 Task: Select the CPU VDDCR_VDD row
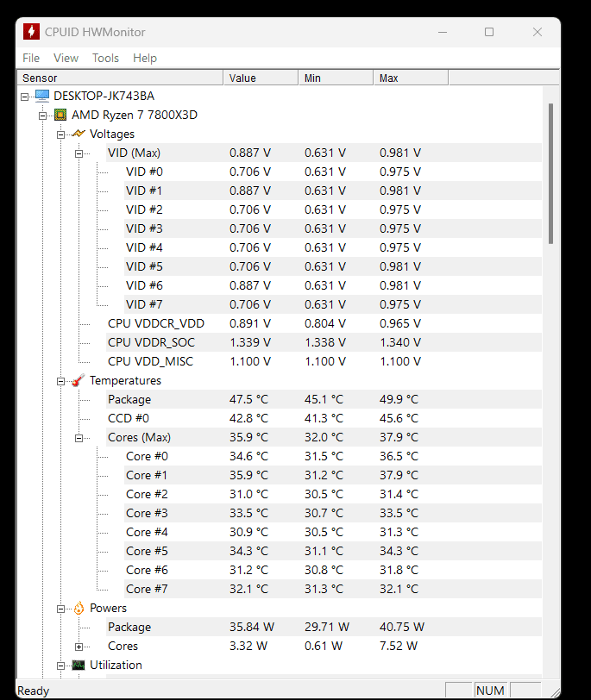coord(324,323)
